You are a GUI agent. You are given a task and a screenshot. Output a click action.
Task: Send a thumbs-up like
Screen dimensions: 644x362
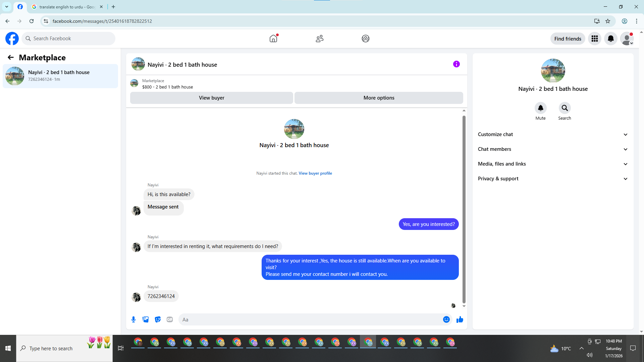click(460, 319)
